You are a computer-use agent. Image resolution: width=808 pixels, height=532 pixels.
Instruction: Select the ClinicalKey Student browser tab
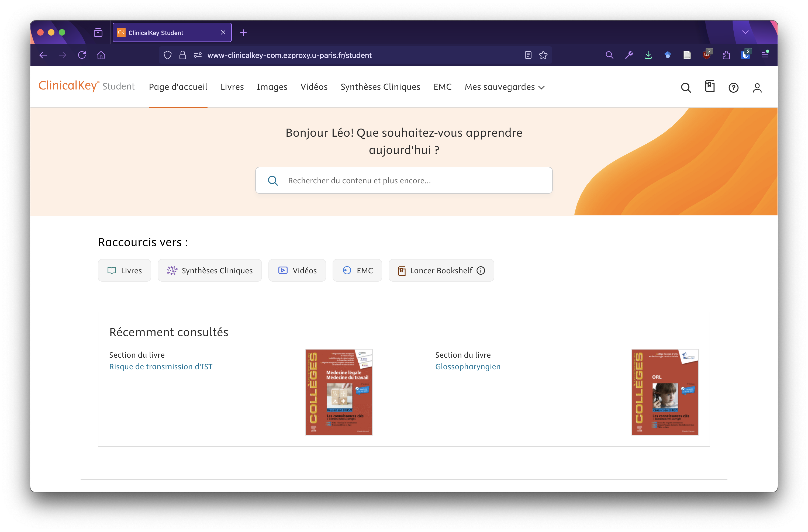point(172,33)
